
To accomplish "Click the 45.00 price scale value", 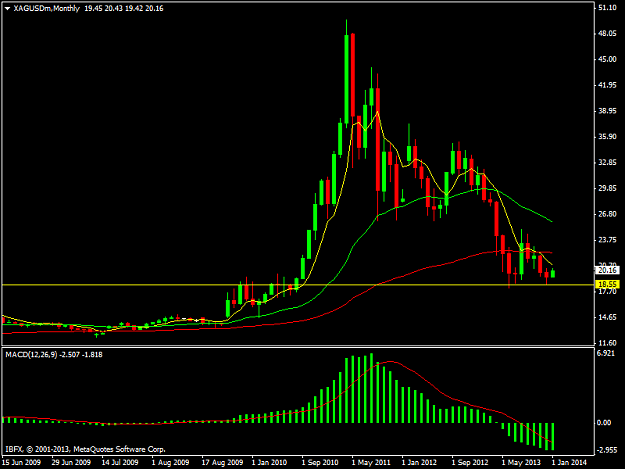I will (x=607, y=59).
